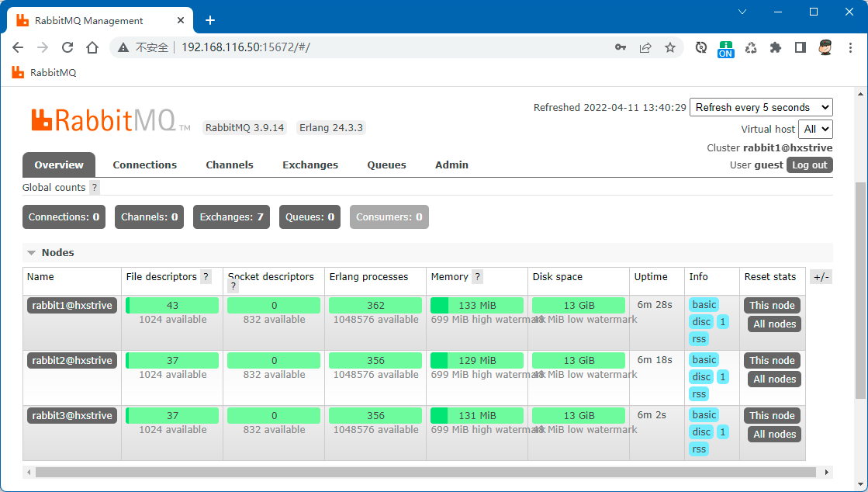Click the basic tag in rabbit1 row
Viewport: 868px width, 492px height.
pyautogui.click(x=704, y=305)
